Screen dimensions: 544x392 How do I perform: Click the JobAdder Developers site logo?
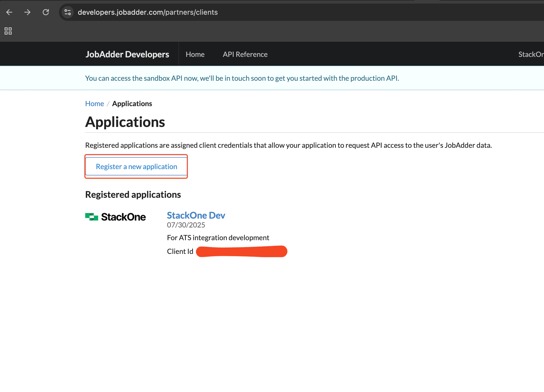127,54
